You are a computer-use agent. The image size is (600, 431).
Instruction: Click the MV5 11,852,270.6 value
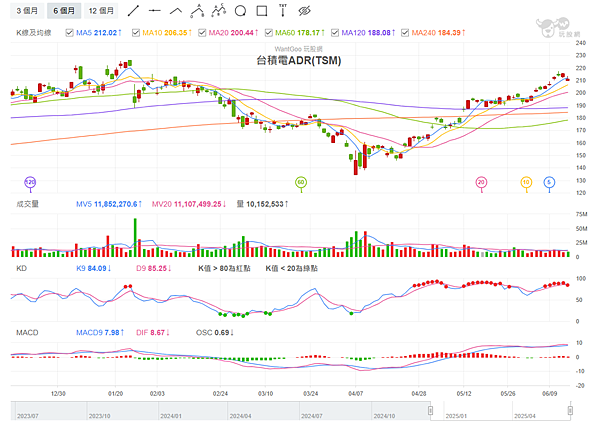[x=109, y=204]
